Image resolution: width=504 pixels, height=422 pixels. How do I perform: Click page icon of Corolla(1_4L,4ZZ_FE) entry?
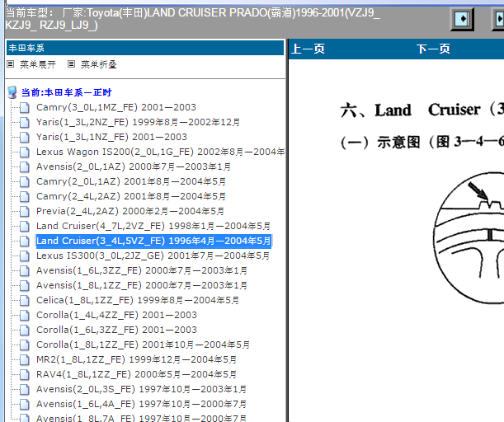[25, 315]
